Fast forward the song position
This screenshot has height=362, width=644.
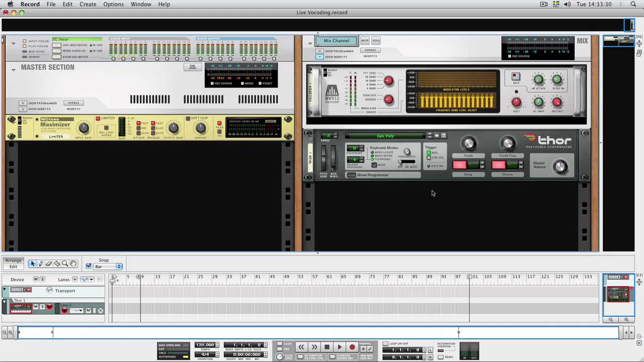(x=314, y=347)
